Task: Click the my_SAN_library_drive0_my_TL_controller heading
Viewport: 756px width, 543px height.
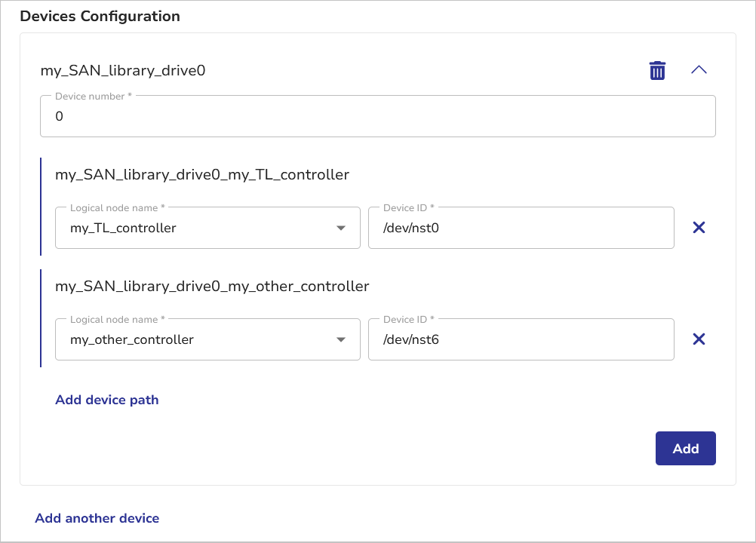Action: [x=202, y=175]
